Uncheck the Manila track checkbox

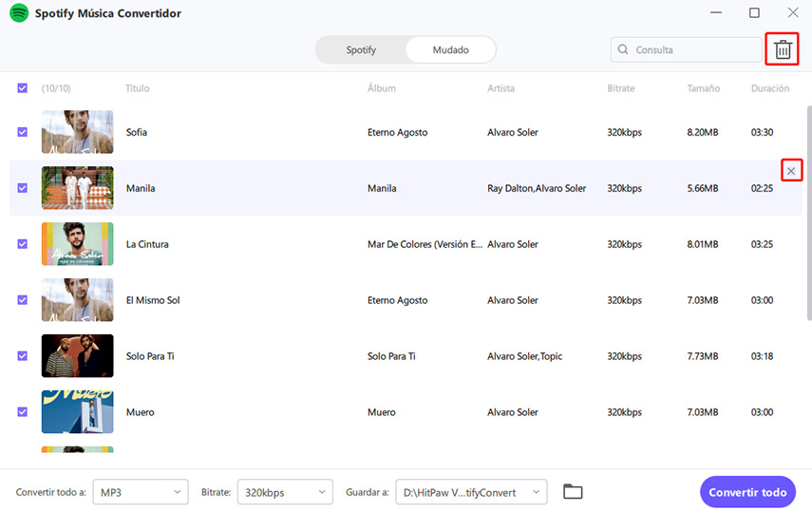point(22,188)
